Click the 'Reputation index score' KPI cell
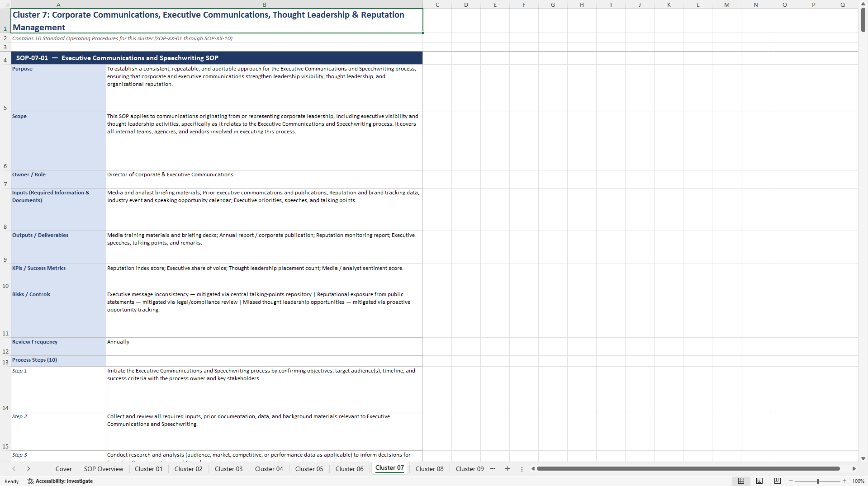The image size is (868, 486). tap(264, 277)
